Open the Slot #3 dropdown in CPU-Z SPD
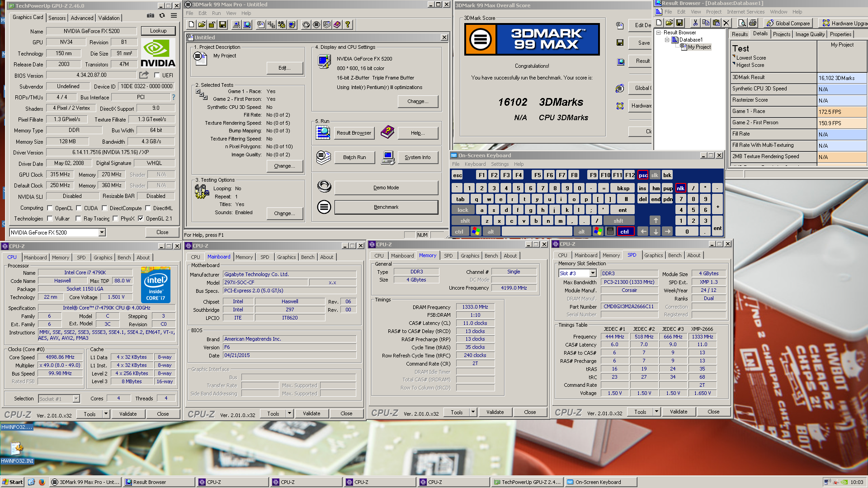This screenshot has width=868, height=488. coord(593,273)
